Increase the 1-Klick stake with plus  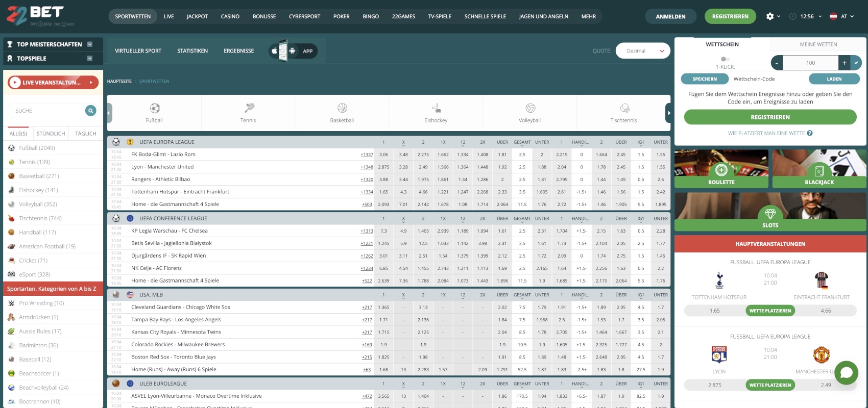(845, 63)
